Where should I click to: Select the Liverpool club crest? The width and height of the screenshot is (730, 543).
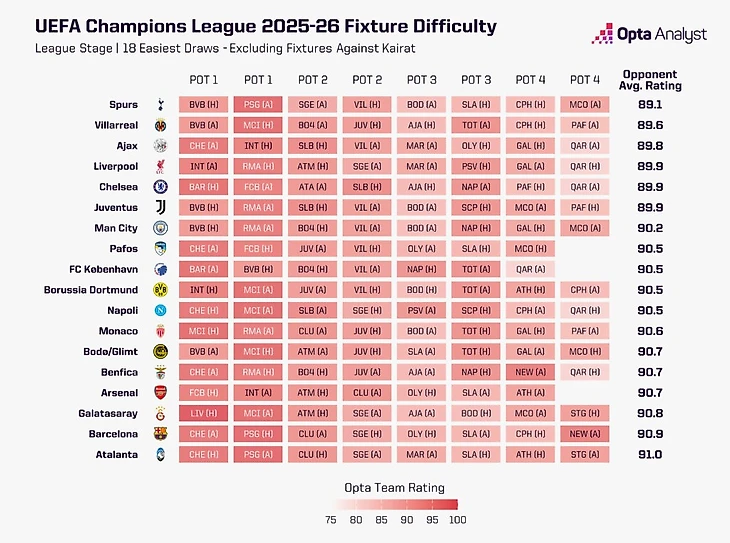point(161,166)
